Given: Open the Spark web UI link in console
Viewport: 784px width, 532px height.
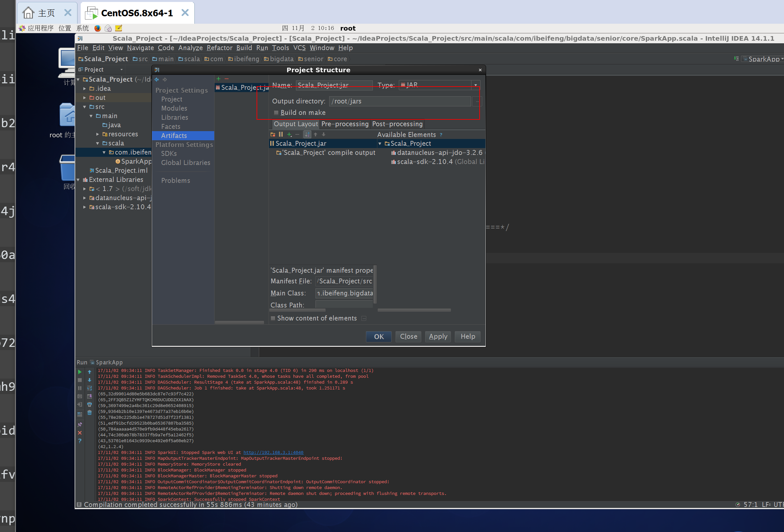Looking at the screenshot, I should [273, 452].
